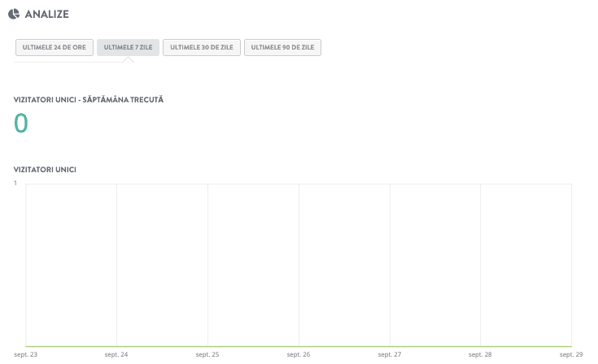
Task: Select the Ultimele 7 zile tab
Action: point(128,48)
